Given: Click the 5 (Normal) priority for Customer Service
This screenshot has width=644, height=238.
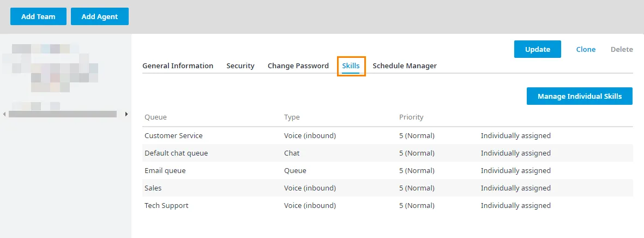Looking at the screenshot, I should click(x=417, y=135).
